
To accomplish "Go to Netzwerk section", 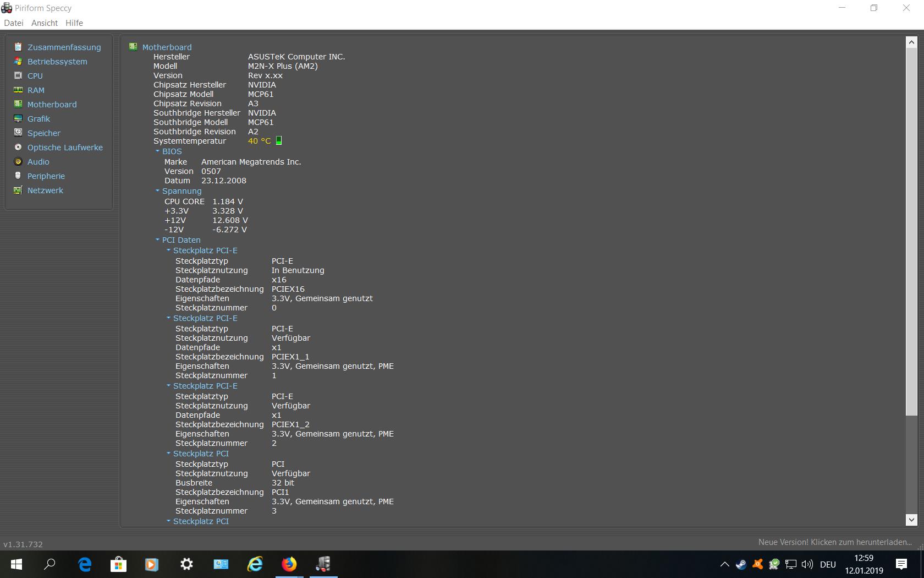I will (x=45, y=190).
